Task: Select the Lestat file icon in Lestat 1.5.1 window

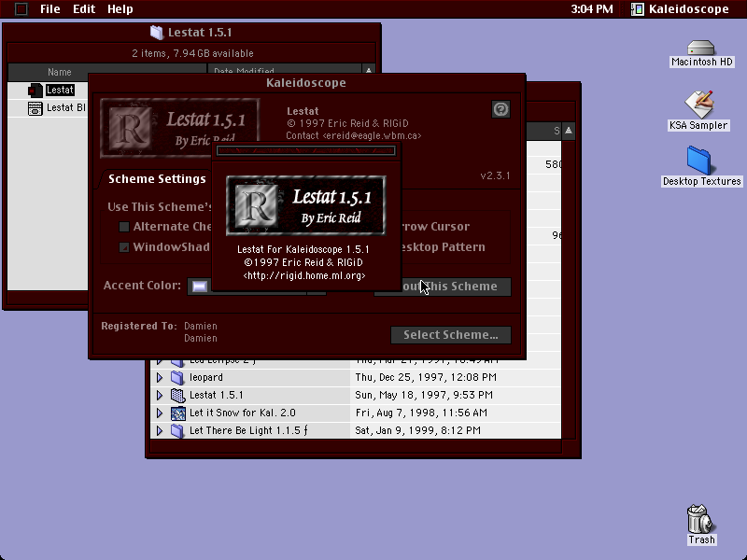Action: coord(35,90)
